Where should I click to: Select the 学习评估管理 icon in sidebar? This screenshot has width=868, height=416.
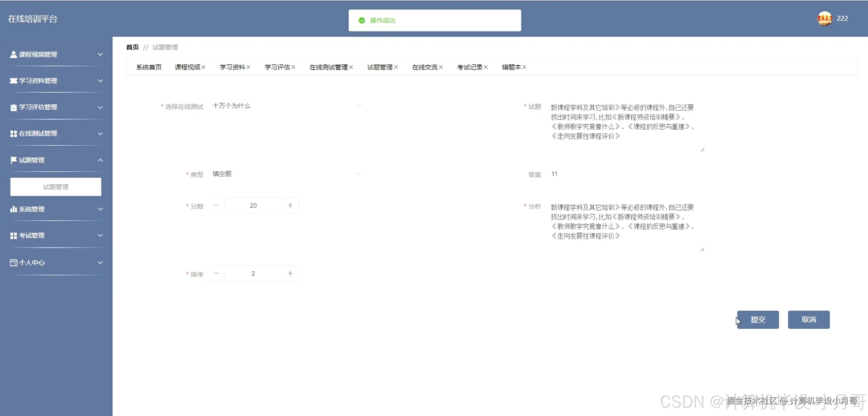14,107
